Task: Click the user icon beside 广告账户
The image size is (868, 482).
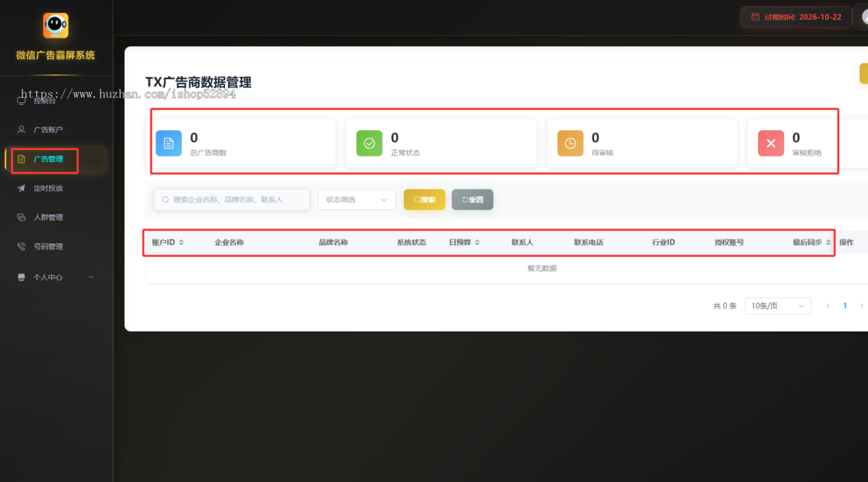Action: point(21,130)
